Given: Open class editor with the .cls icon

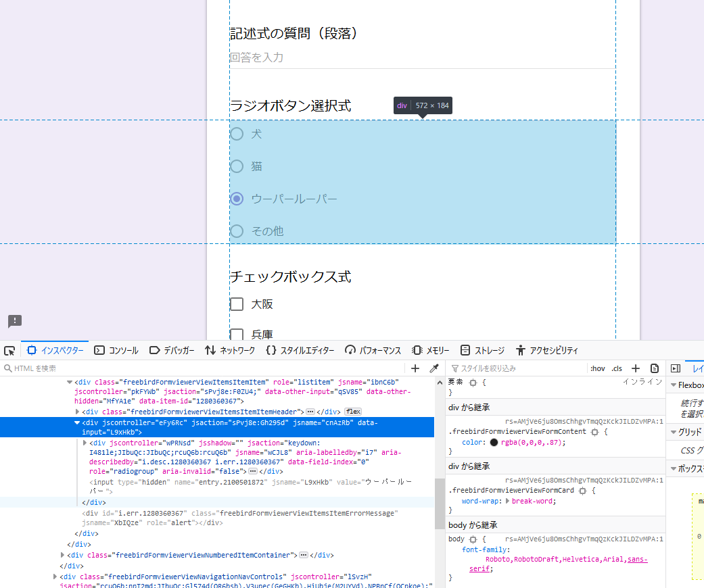Looking at the screenshot, I should pos(616,368).
